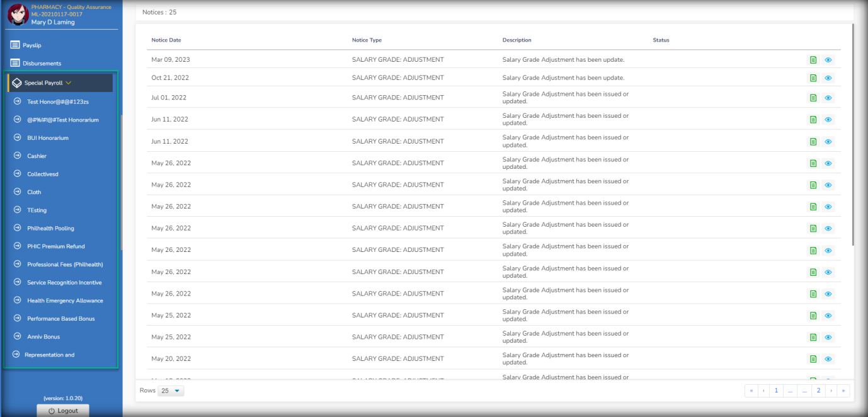This screenshot has height=417, width=868.
Task: Click the eye icon for May 20, 2022 notice
Action: tap(828, 359)
